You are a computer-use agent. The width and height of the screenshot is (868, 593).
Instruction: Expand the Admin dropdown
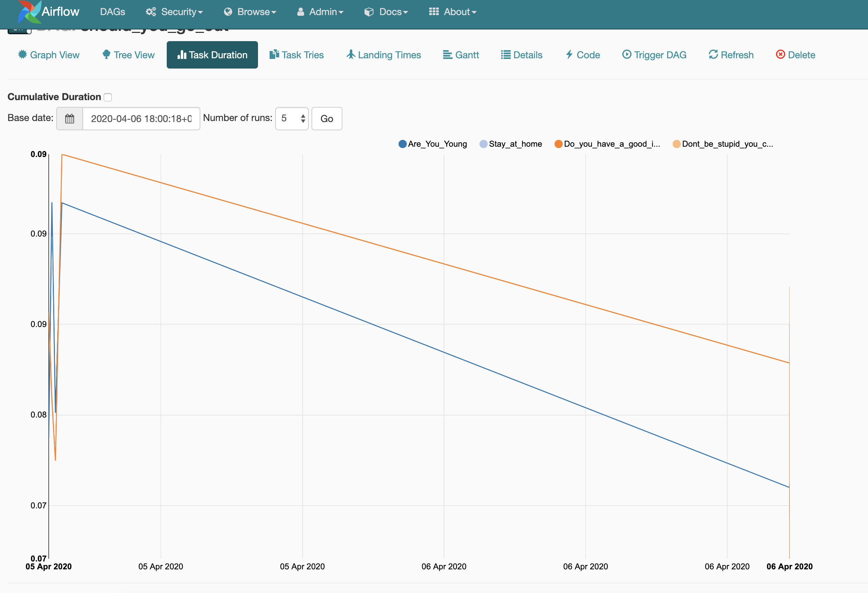(320, 12)
